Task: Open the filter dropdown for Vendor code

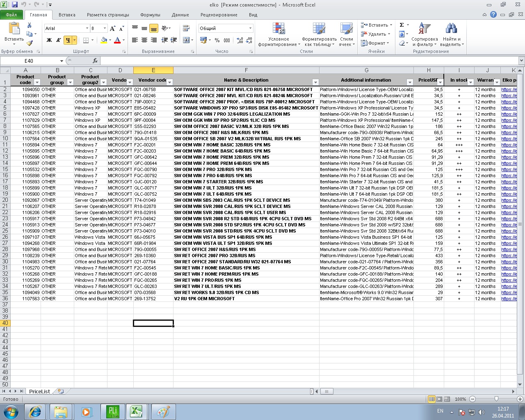Action: click(169, 82)
